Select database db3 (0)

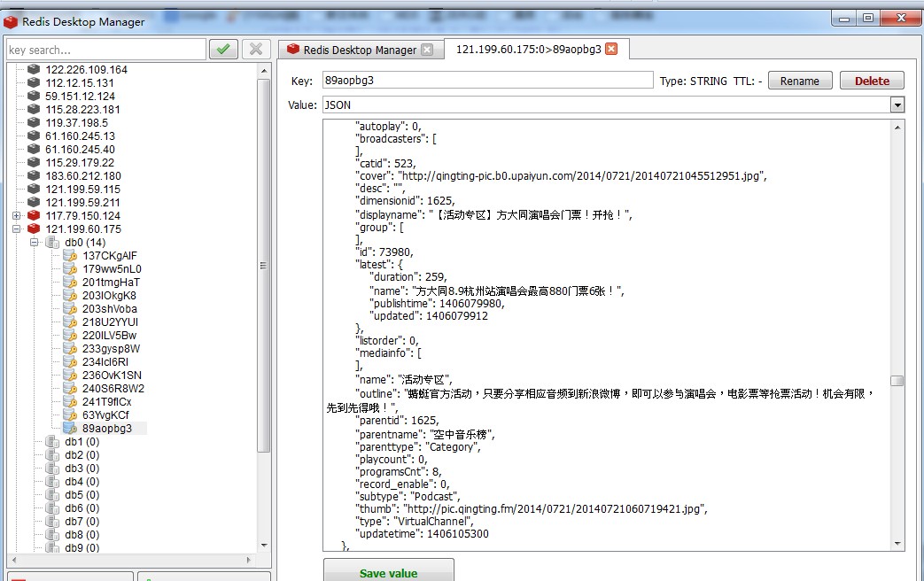[x=82, y=468]
